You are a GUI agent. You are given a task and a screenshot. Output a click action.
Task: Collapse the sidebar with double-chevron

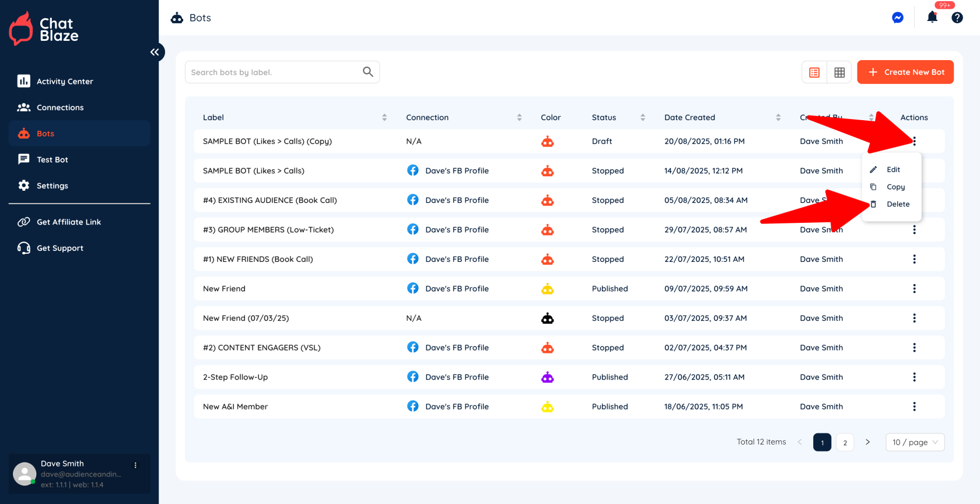coord(155,52)
